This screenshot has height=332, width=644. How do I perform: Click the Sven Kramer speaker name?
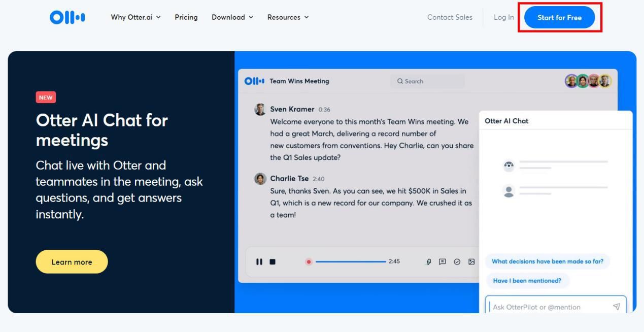click(x=292, y=109)
